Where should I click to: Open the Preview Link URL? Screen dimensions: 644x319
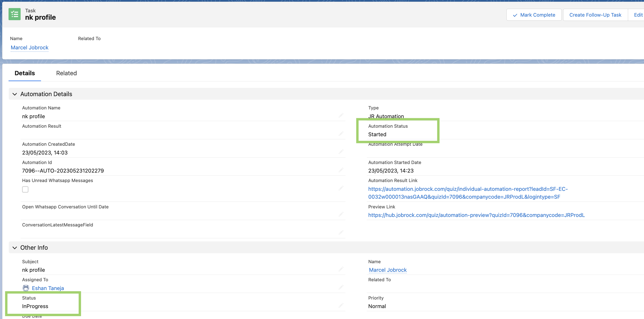(x=476, y=215)
